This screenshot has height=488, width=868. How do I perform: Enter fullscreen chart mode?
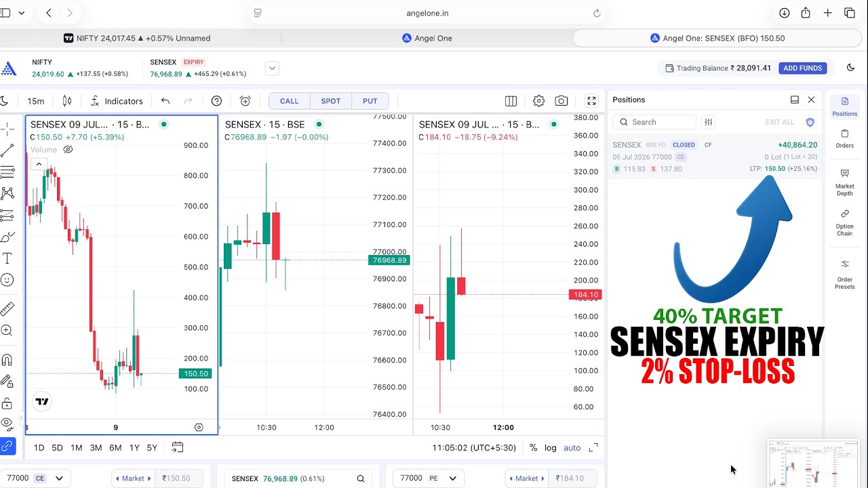point(591,101)
